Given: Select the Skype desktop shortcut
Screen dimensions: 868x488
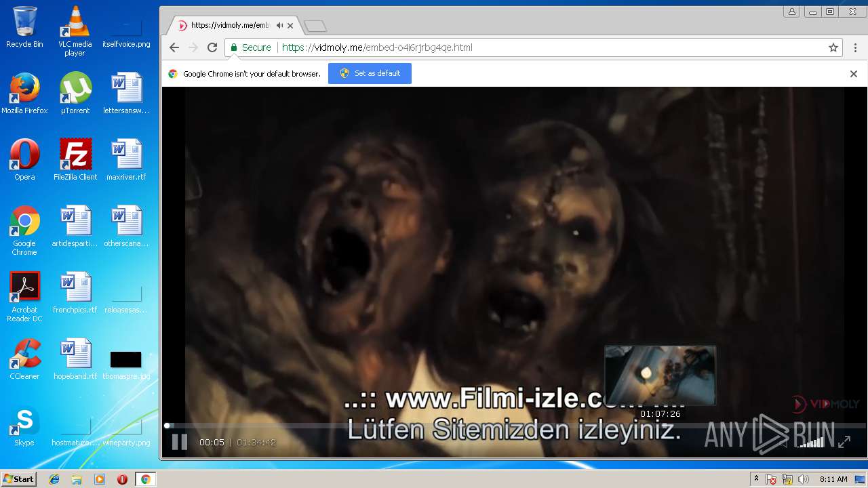Looking at the screenshot, I should click(24, 426).
